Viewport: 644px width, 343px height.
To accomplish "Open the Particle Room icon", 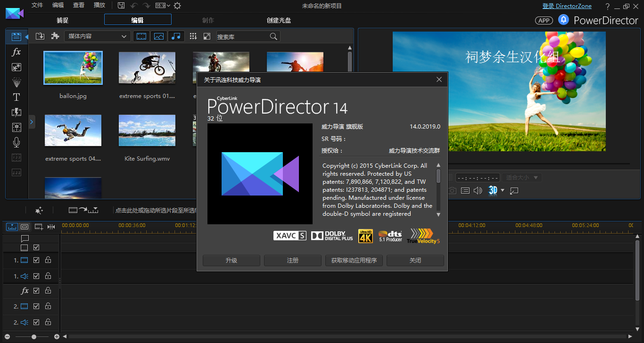I will 17,82.
